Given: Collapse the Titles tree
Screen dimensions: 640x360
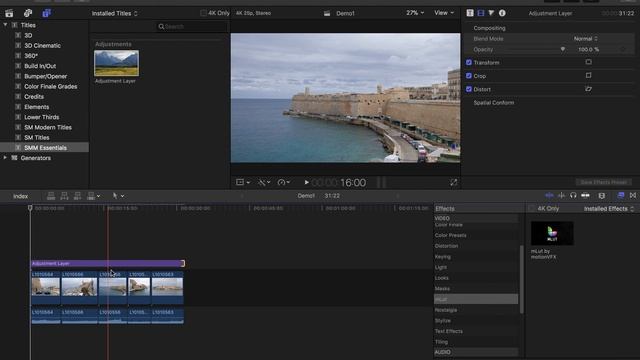Looking at the screenshot, I should click(5, 25).
